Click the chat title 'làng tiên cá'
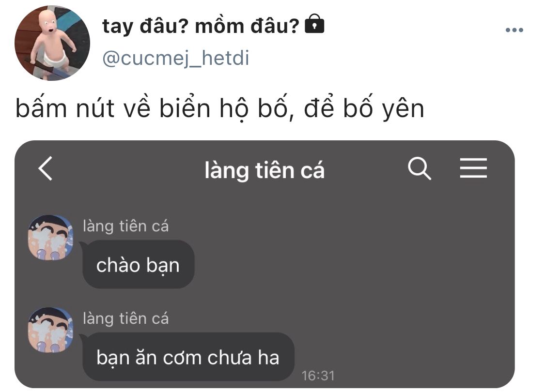Viewport: 545px width, 392px height. [x=264, y=170]
